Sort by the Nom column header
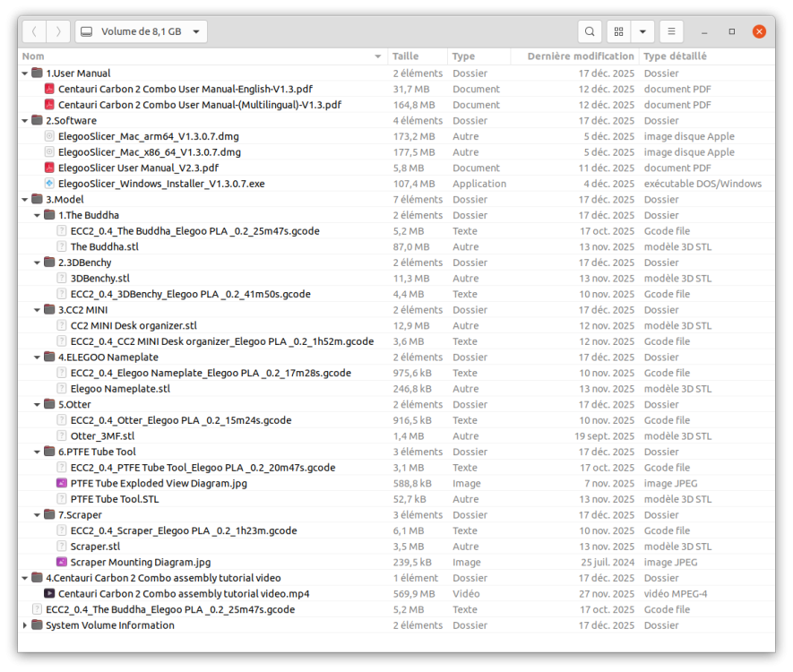 tap(203, 56)
